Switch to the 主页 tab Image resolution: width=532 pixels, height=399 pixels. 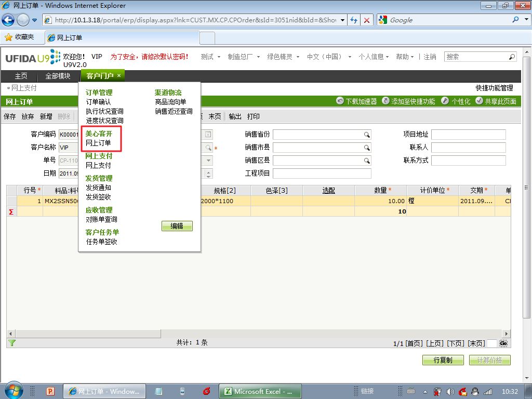coord(21,76)
